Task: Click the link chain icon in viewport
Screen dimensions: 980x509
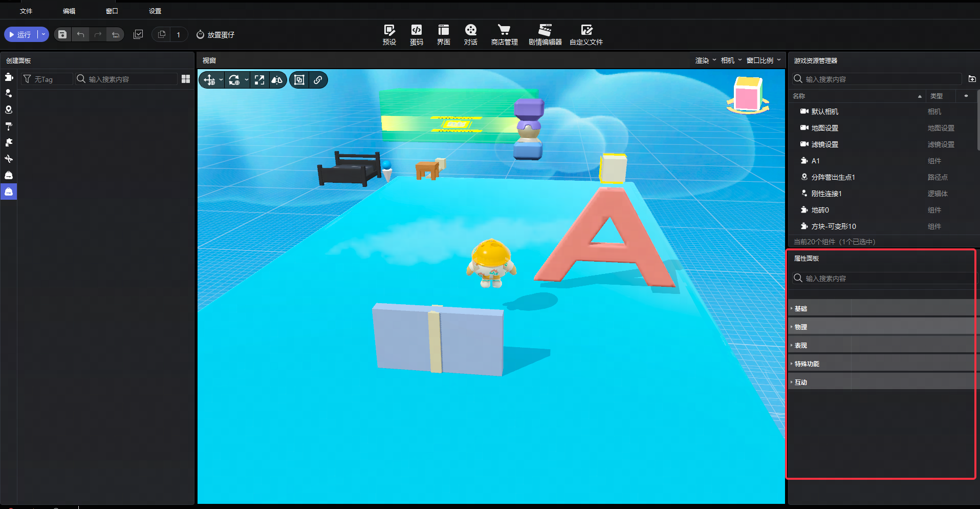Action: click(x=318, y=80)
